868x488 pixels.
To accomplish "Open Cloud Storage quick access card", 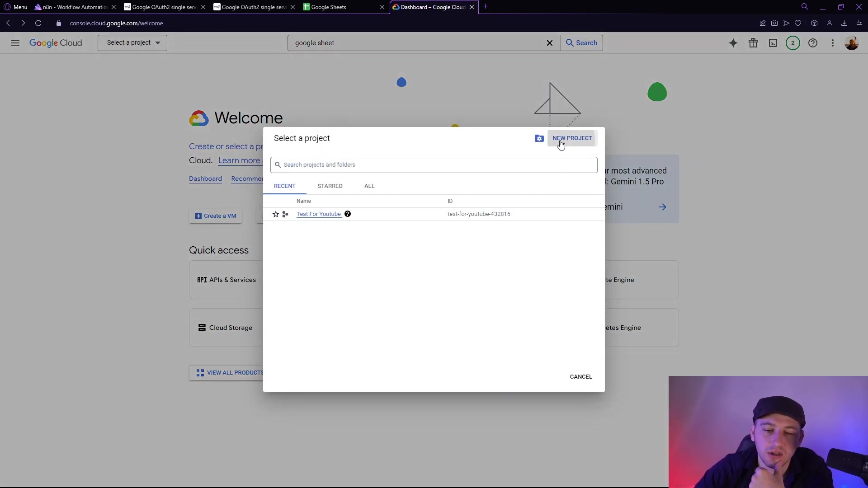I will click(226, 328).
